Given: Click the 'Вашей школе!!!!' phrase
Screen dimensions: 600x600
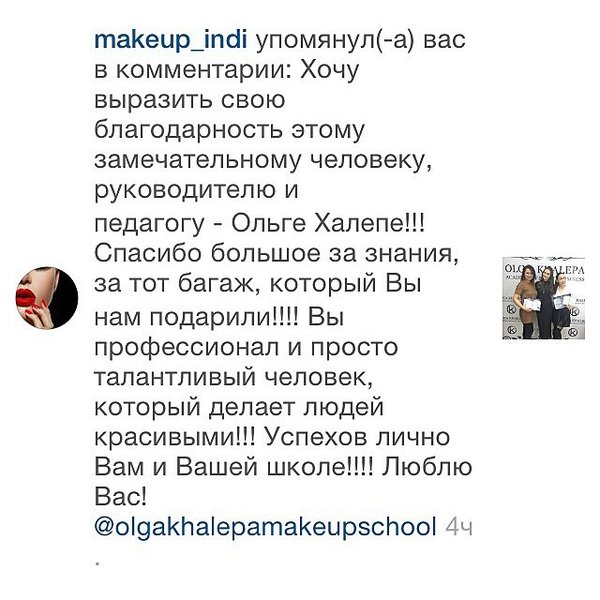Looking at the screenshot, I should [274, 467].
